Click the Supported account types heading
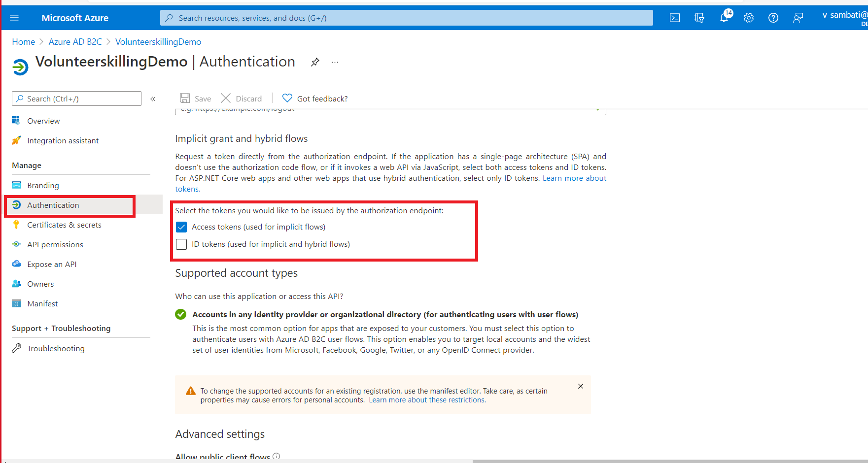This screenshot has width=868, height=463. 236,273
